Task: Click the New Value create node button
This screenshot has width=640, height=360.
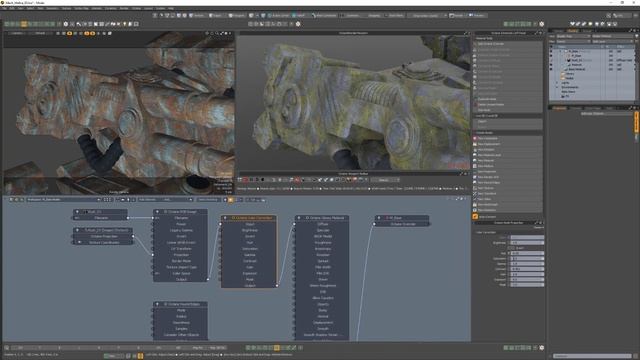Action: point(509,199)
